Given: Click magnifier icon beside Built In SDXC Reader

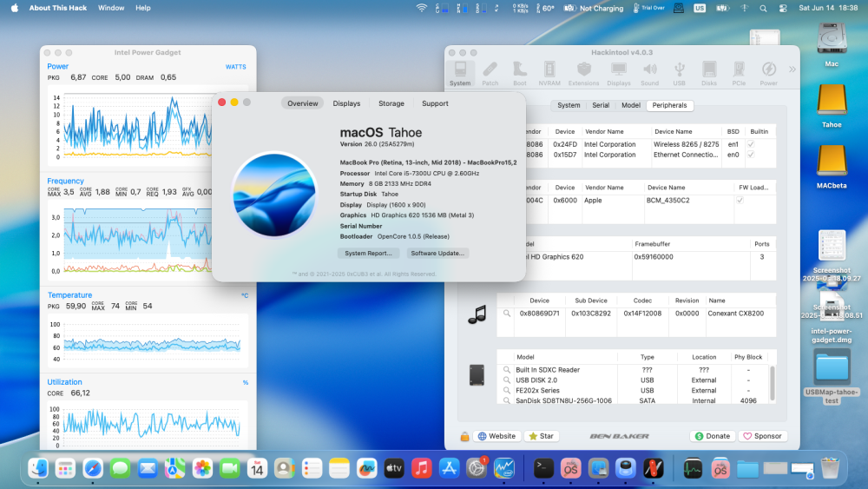Looking at the screenshot, I should click(507, 369).
